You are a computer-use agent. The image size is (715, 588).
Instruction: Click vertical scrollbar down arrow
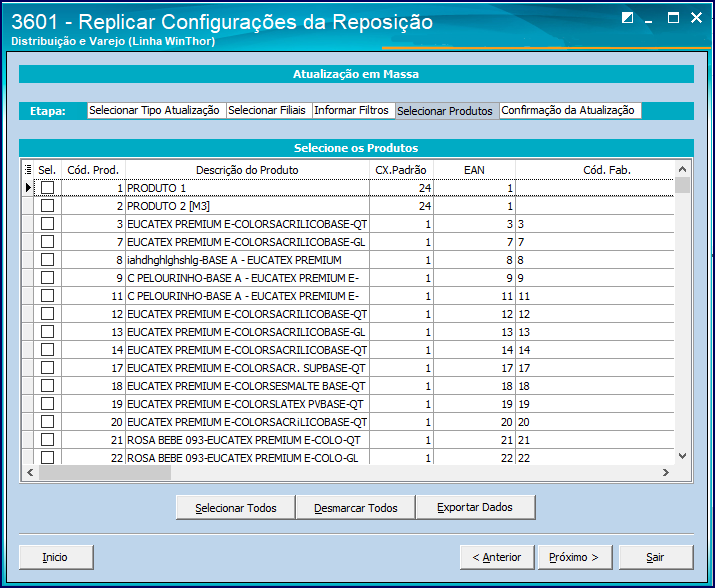[x=682, y=456]
